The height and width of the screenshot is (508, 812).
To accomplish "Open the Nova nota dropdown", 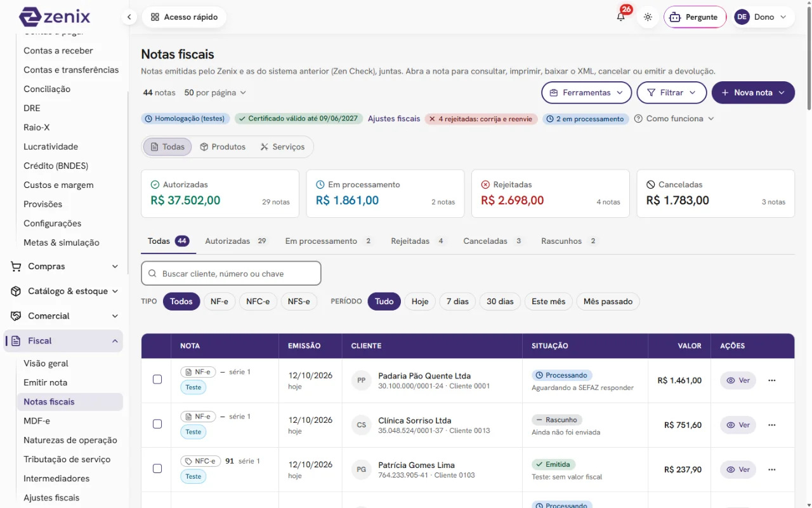I will tap(753, 93).
